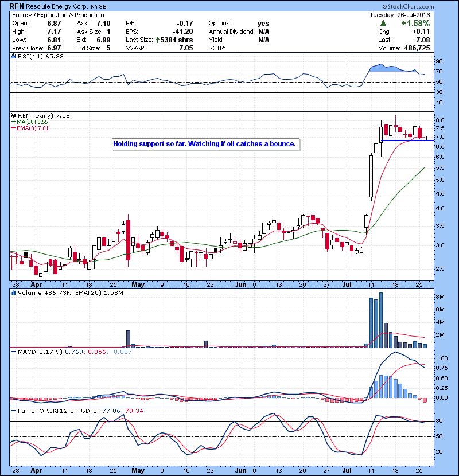459x476 pixels.
Task: Click the green 'MA(20) 5.55' legend
Action: (32, 122)
